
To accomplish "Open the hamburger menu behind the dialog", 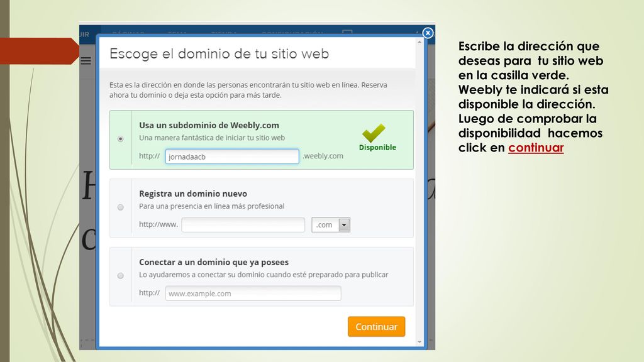I will 86,61.
